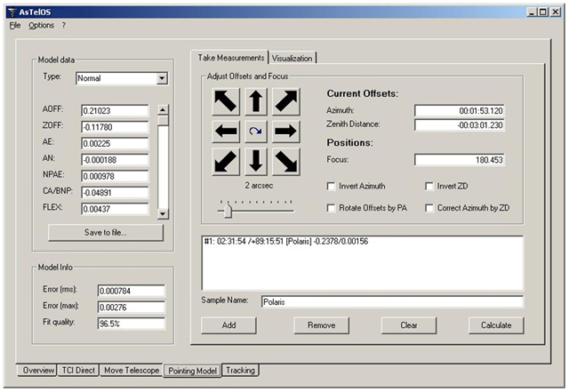This screenshot has width=569, height=392.
Task: Open the Tracking tab
Action: [240, 370]
